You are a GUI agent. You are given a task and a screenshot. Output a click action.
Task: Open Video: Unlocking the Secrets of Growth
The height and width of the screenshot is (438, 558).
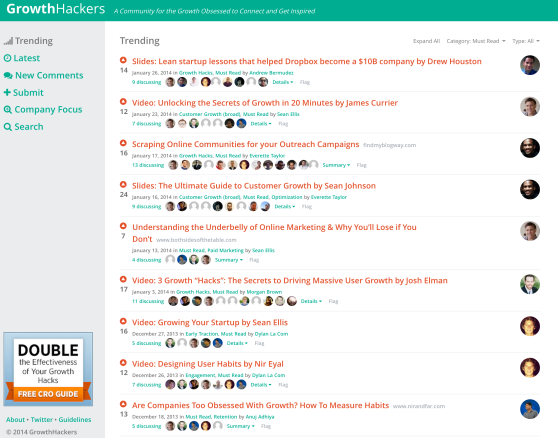coord(265,103)
